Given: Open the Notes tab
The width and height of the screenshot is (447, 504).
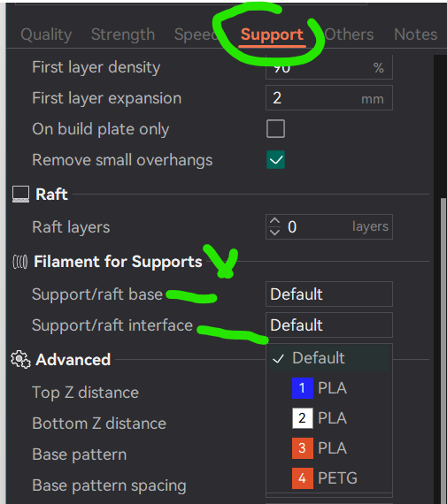Looking at the screenshot, I should 415,34.
